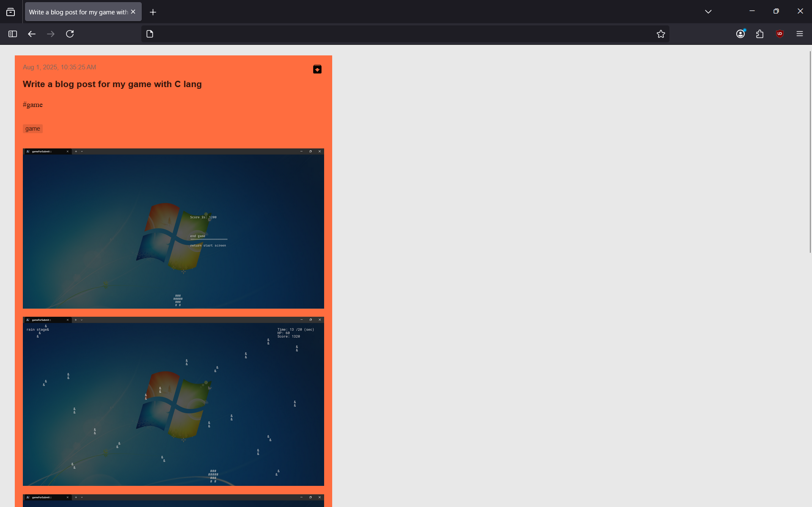Open the recent browsing (Firefox View) icon
This screenshot has width=812, height=507.
point(11,12)
